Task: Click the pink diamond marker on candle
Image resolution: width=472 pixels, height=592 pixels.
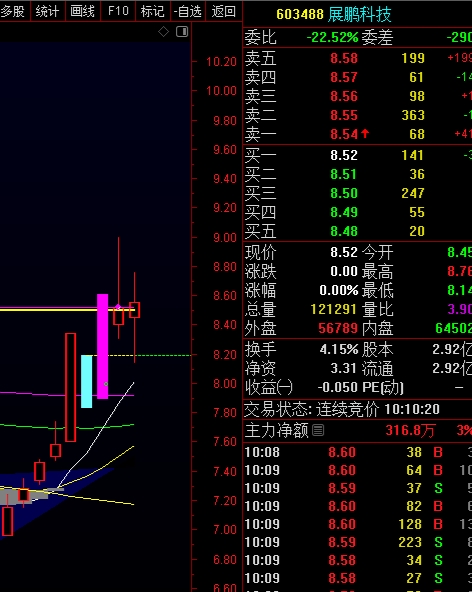Action: pos(118,307)
